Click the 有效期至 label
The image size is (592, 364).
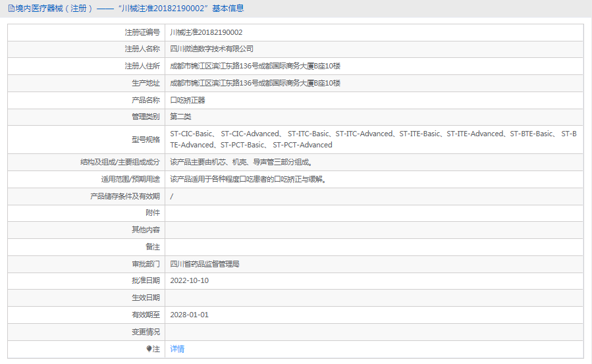[x=146, y=315]
